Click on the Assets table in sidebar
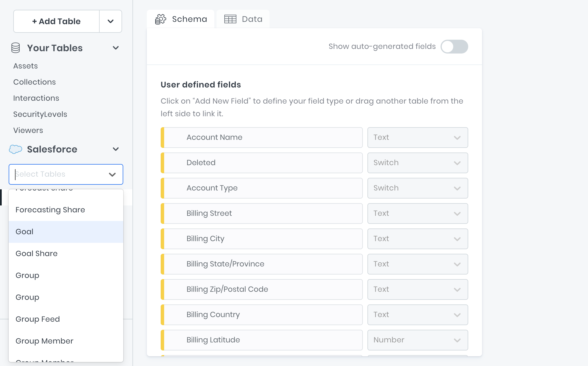The height and width of the screenshot is (366, 588). tap(25, 65)
